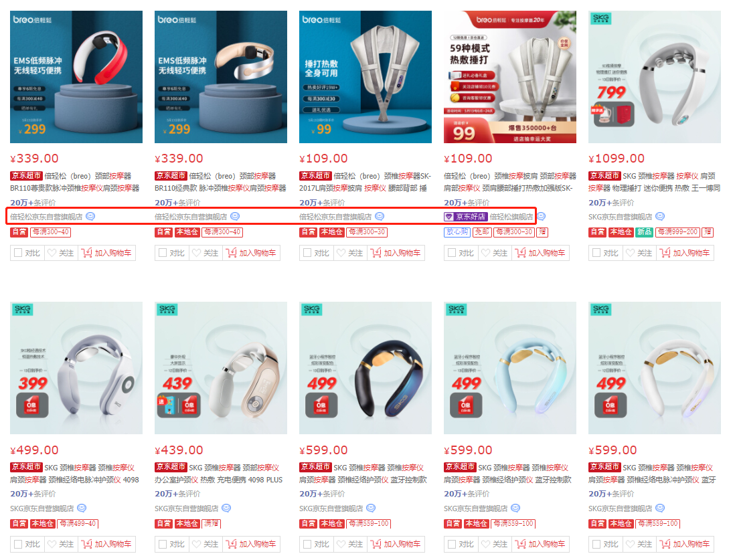Open light blue SKG ¥499 product thumbnail
The image size is (733, 560).
510,368
